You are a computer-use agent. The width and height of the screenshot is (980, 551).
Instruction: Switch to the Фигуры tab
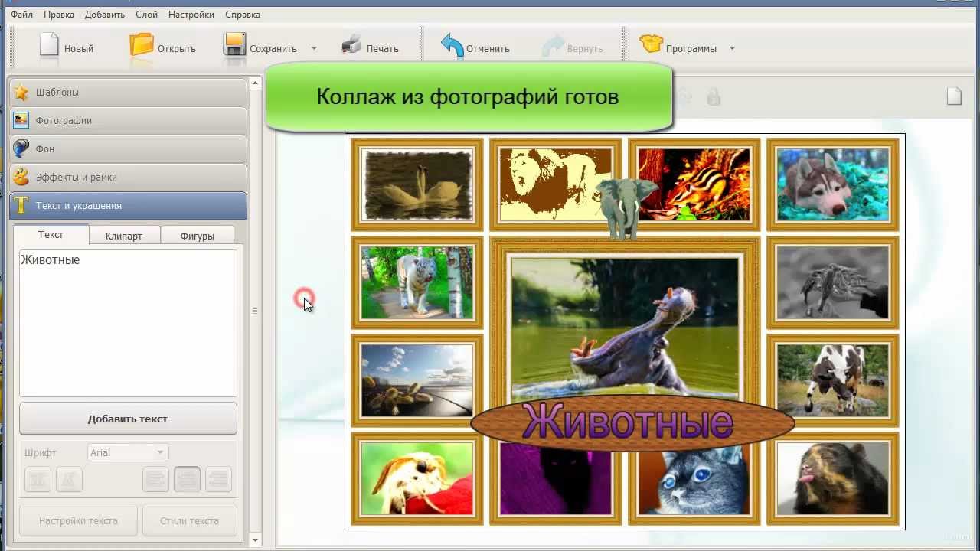197,236
